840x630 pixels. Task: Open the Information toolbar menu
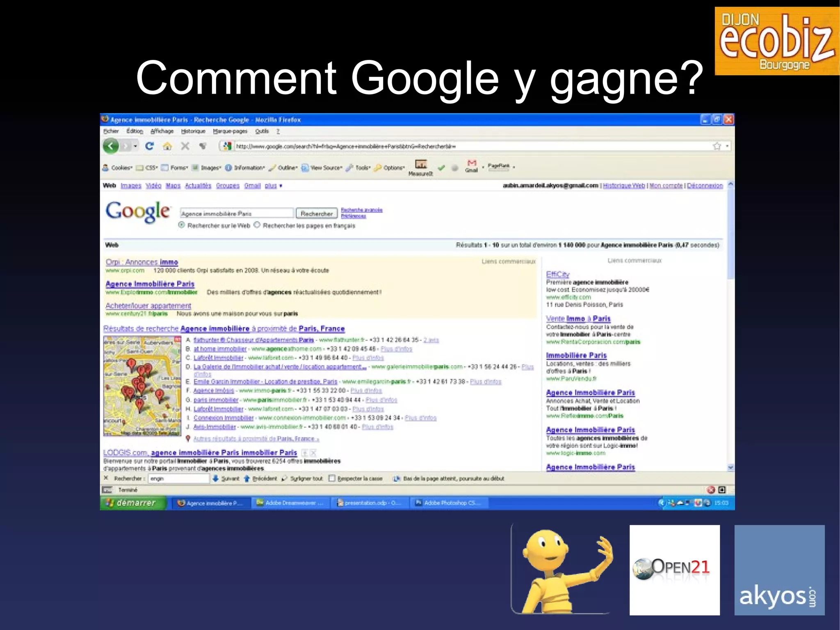(245, 167)
